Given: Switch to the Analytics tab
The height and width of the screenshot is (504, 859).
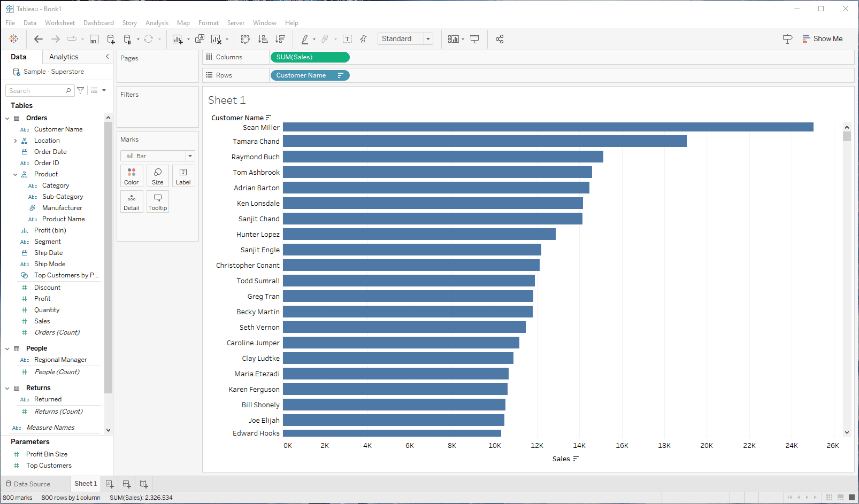Looking at the screenshot, I should [x=64, y=57].
